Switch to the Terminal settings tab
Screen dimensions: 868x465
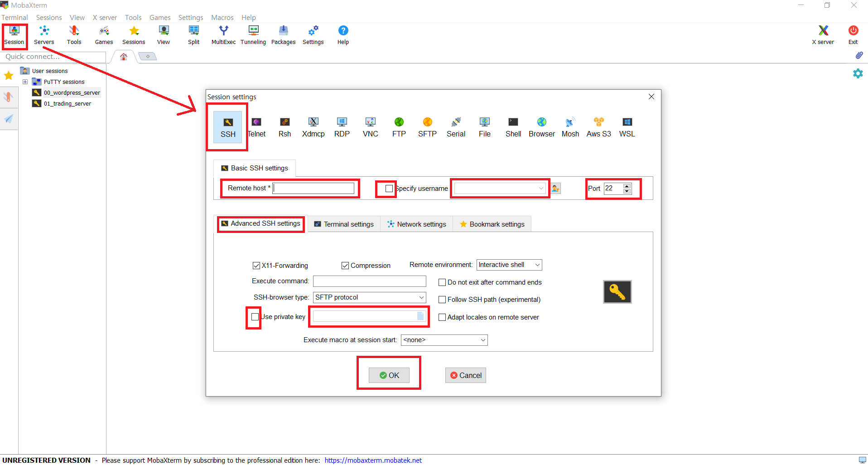click(x=344, y=224)
